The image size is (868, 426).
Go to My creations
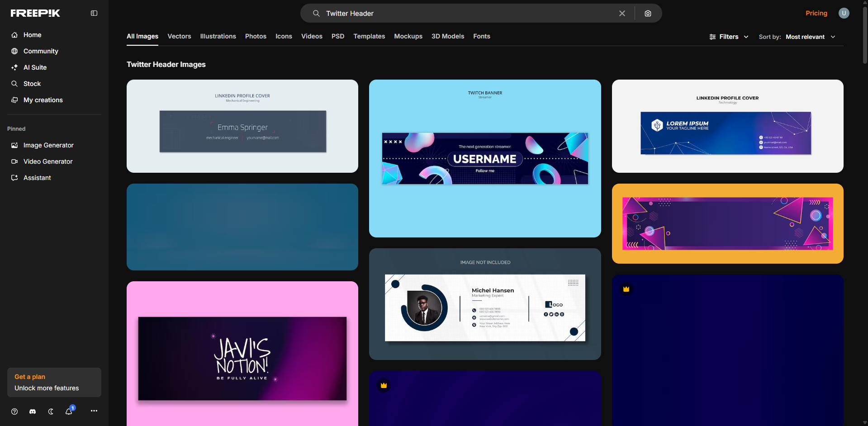point(43,100)
